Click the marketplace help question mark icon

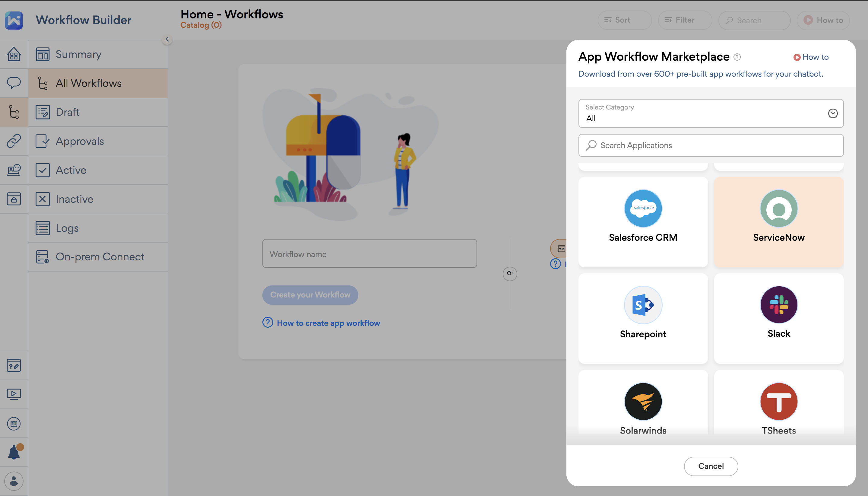737,57
